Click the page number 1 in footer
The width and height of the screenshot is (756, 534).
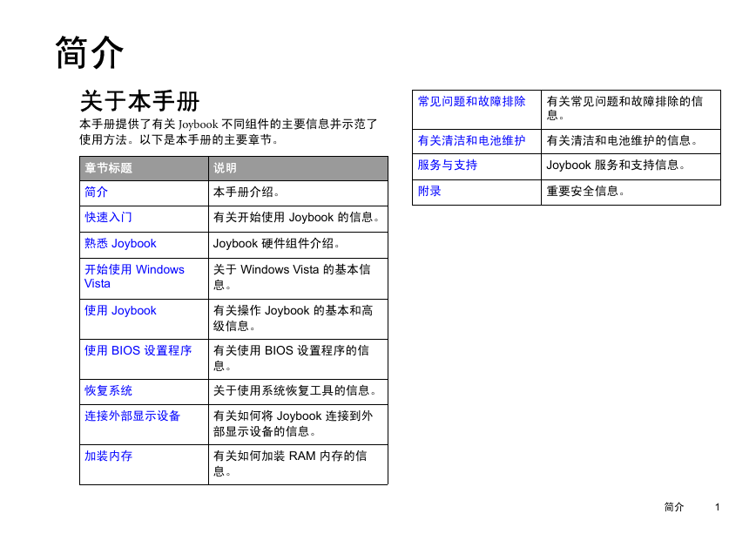(717, 507)
